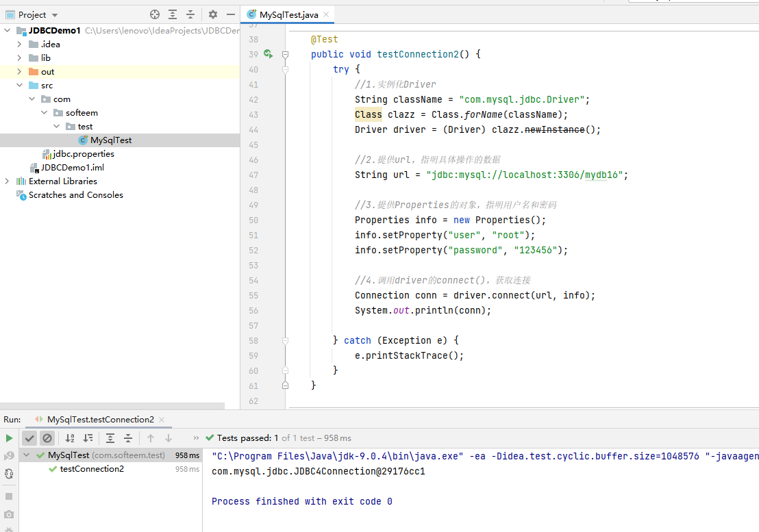759x532 pixels.
Task: Toggle Show Ignored tests button
Action: tap(47, 438)
